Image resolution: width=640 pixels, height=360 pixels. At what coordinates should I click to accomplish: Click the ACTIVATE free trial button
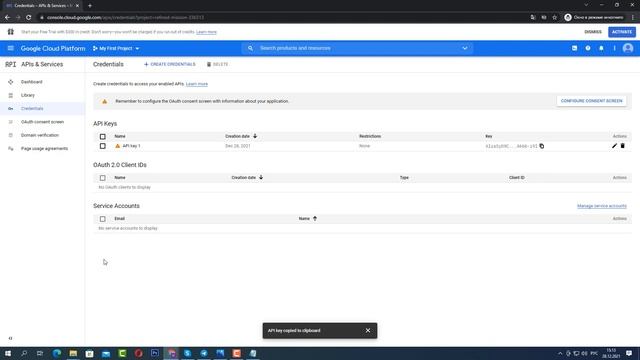tap(622, 32)
